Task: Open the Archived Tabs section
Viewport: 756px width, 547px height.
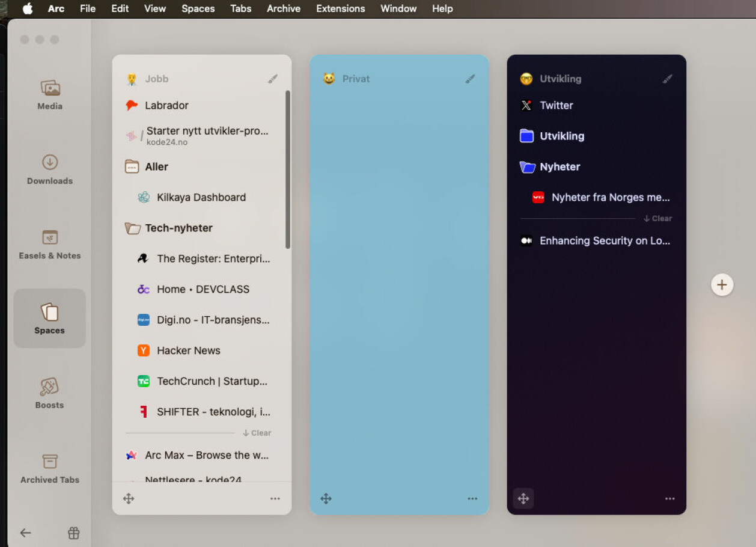Action: (50, 468)
